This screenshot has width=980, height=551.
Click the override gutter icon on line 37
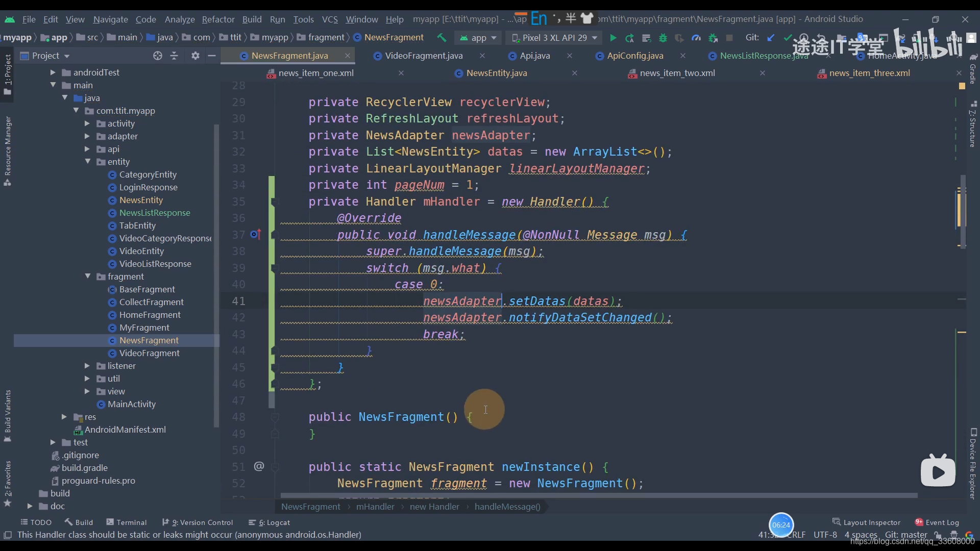[x=256, y=235]
